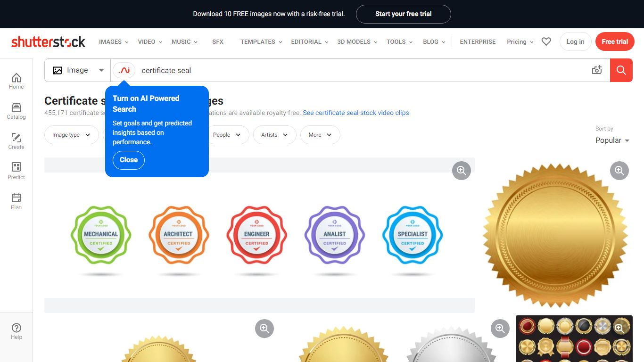Click the search by image camera icon
Viewport: 644px width, 362px height.
597,70
